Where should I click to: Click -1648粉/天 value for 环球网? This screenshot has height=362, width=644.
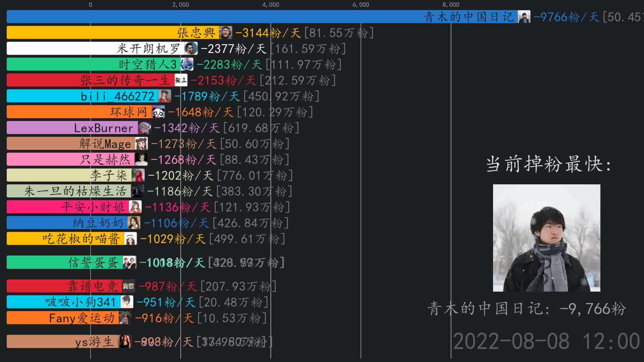coord(201,112)
